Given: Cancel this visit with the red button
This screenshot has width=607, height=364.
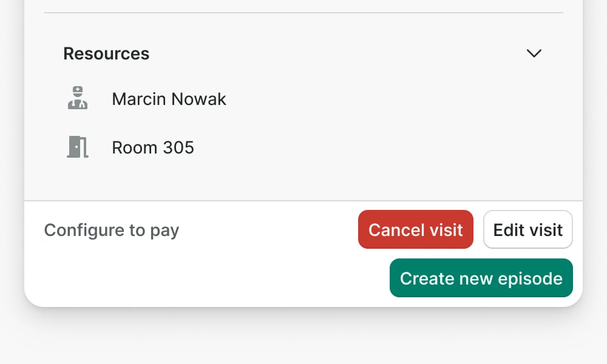Looking at the screenshot, I should click(x=416, y=230).
